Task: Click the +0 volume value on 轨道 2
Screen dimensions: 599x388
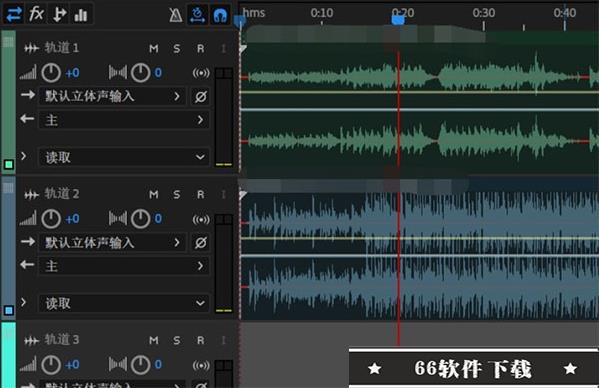Action: coord(72,219)
